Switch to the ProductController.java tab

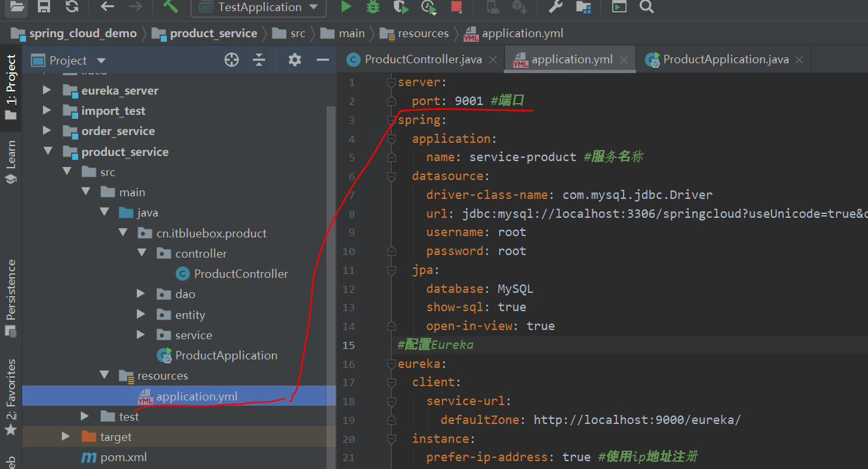pyautogui.click(x=423, y=59)
